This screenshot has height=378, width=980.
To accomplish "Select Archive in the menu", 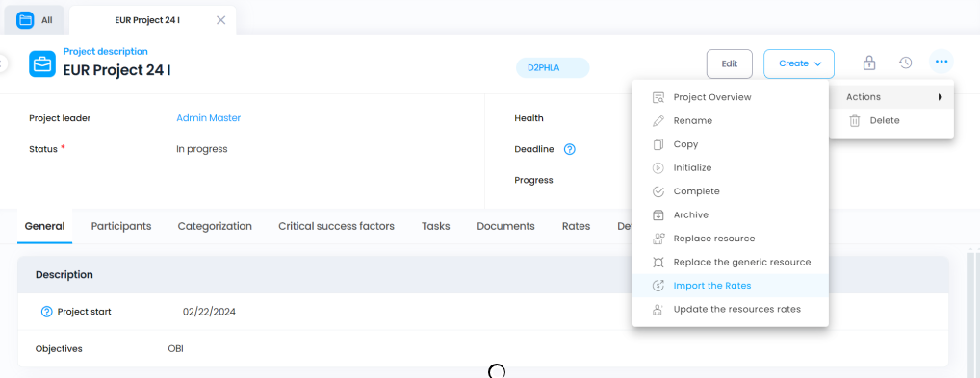I will [x=730, y=214].
